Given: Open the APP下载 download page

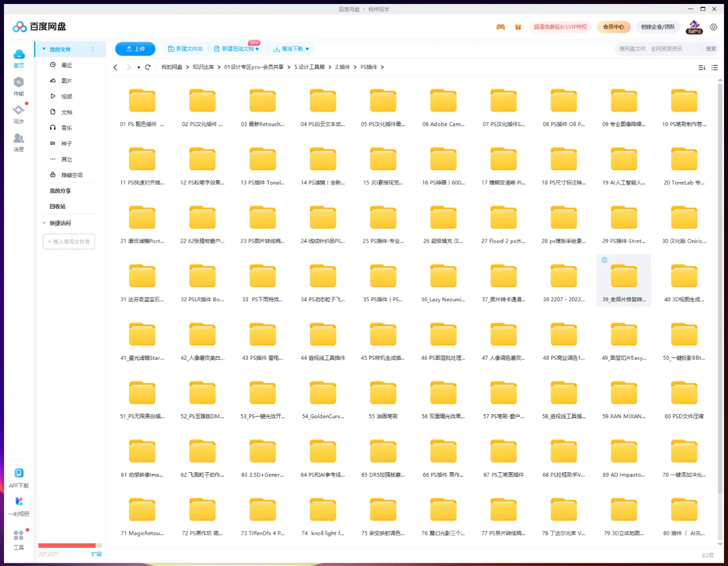Looking at the screenshot, I should 19,478.
